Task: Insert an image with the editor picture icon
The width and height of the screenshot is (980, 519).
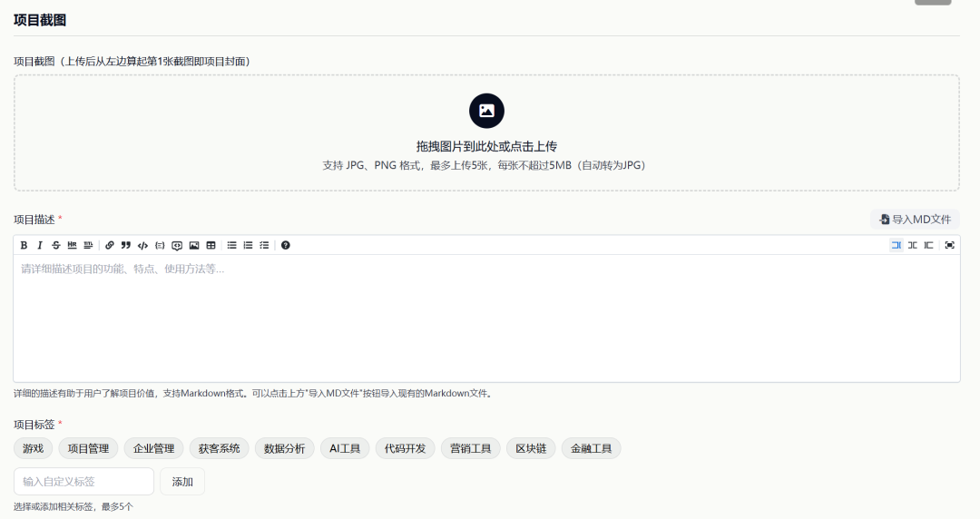Action: 194,245
